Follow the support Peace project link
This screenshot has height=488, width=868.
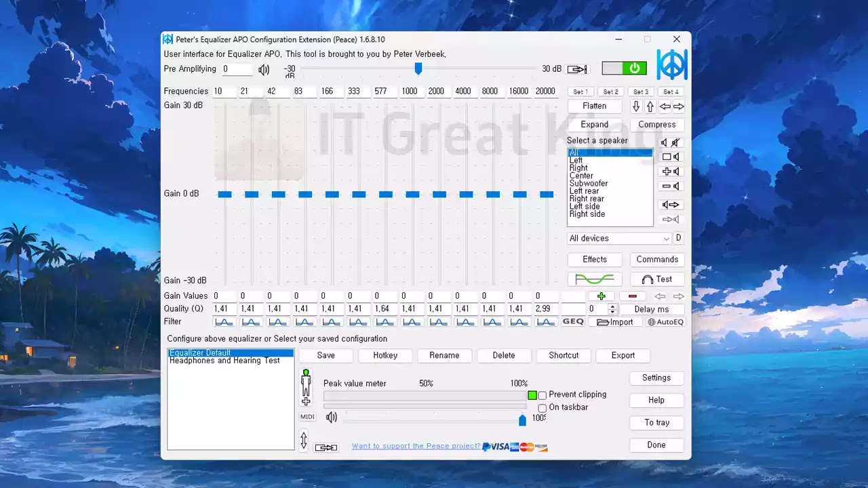click(416, 446)
